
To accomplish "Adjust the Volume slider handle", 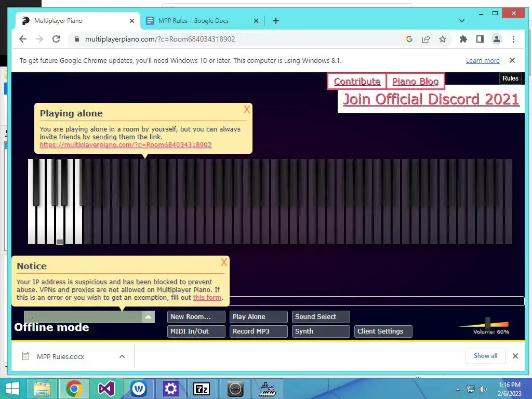I will pos(488,323).
